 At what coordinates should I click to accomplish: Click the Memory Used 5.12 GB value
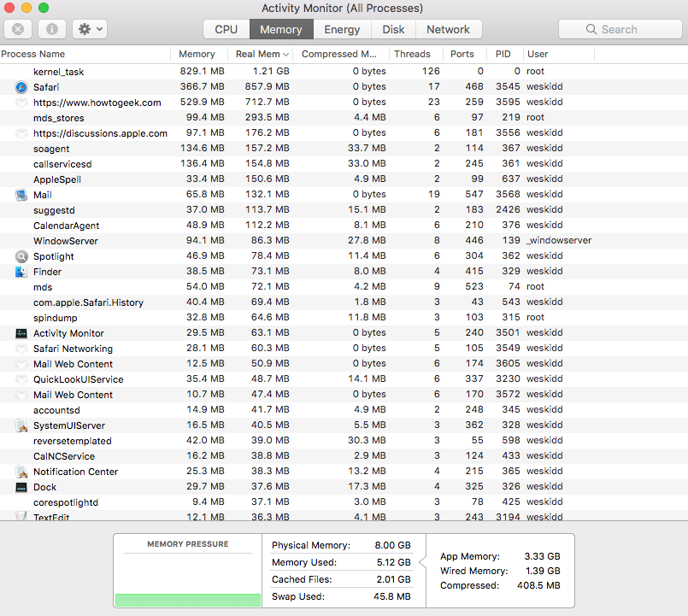coord(394,562)
